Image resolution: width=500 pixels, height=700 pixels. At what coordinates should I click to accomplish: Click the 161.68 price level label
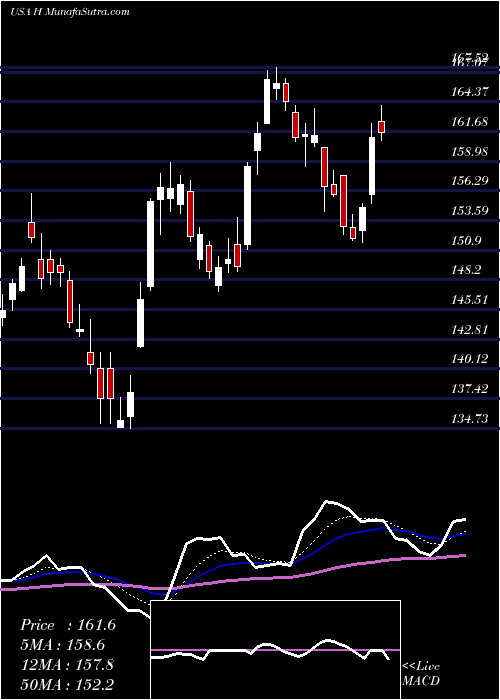pyautogui.click(x=470, y=121)
